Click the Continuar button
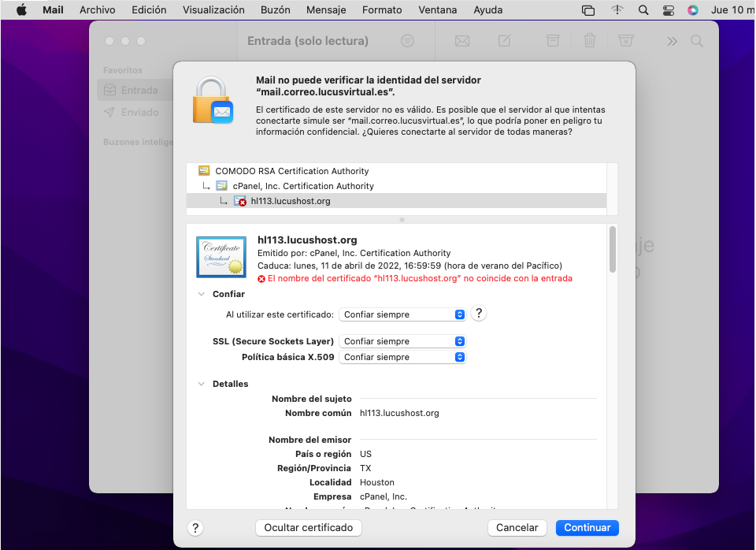The height and width of the screenshot is (550, 756). [x=587, y=528]
